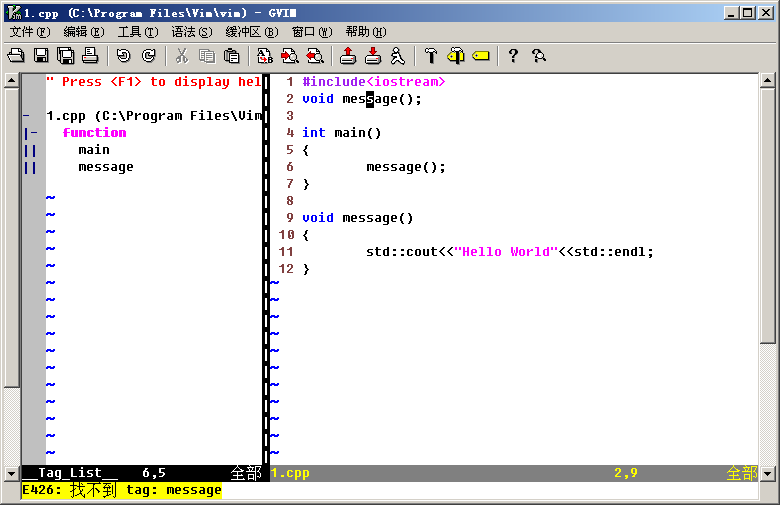Click the Open file toolbar icon
This screenshot has width=780, height=512.
[x=16, y=55]
